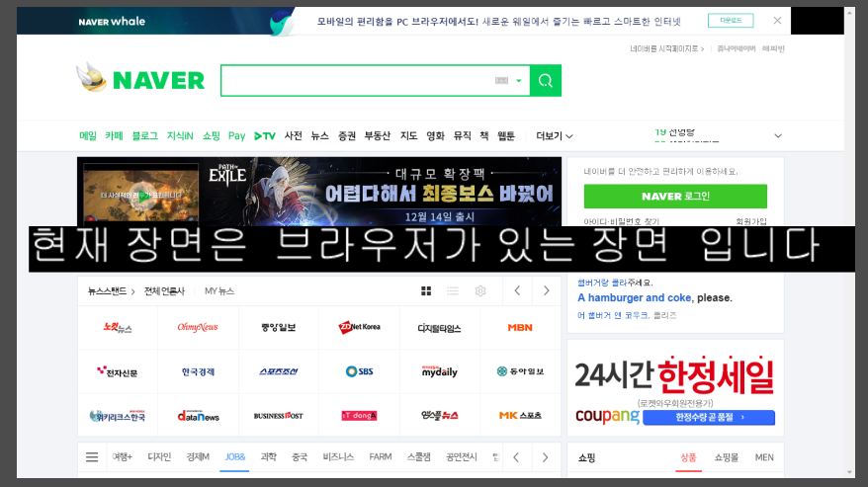Open 뉴스스탠드 link
Viewport: 868px width, 487px height.
click(x=111, y=291)
